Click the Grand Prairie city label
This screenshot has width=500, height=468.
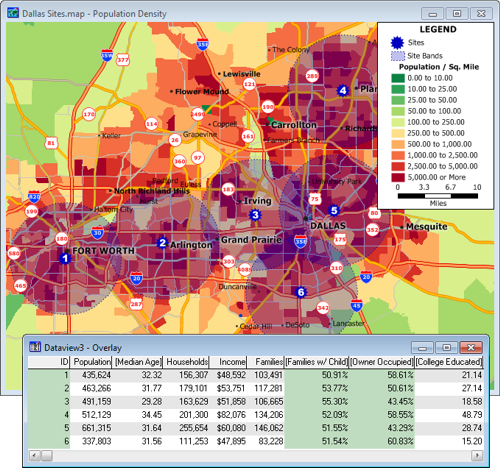[251, 240]
